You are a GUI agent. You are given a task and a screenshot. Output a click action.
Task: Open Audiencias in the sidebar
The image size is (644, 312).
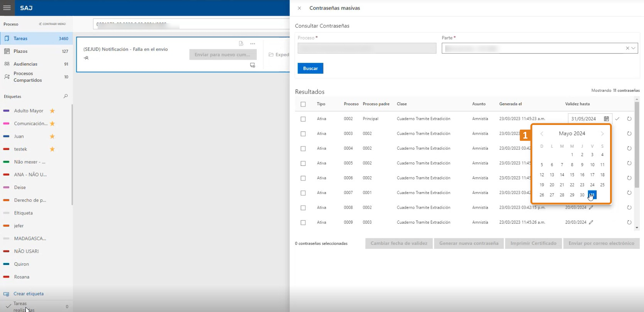click(36, 64)
